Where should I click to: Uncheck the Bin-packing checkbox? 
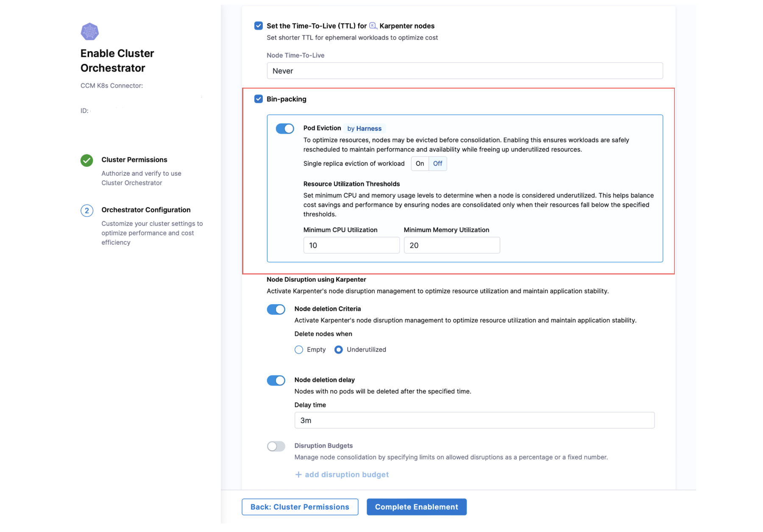click(x=259, y=99)
